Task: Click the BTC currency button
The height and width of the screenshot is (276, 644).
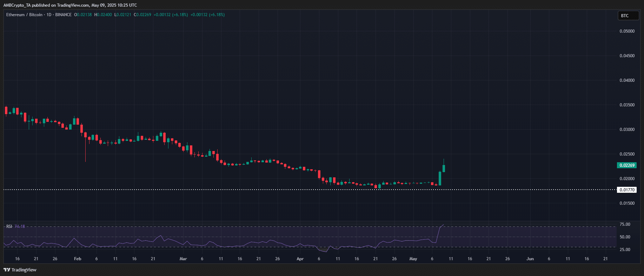Action: click(628, 15)
